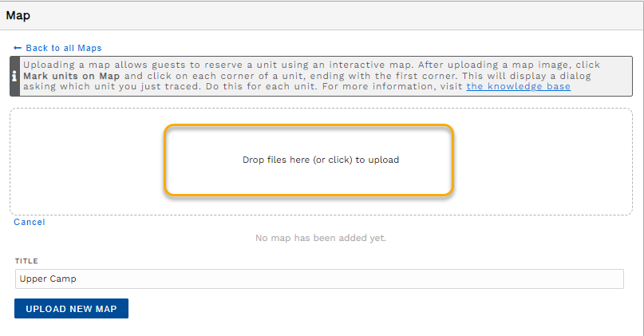Cancel the map upload

coord(30,222)
